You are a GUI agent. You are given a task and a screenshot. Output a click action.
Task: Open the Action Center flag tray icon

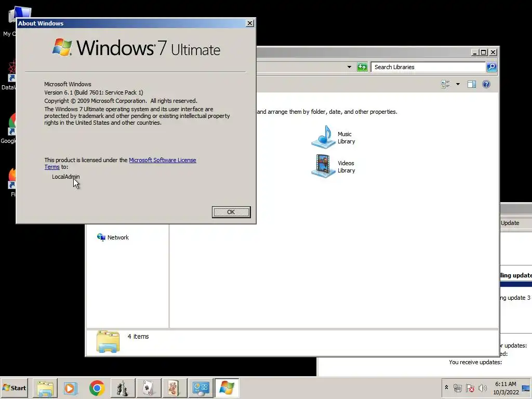click(470, 388)
